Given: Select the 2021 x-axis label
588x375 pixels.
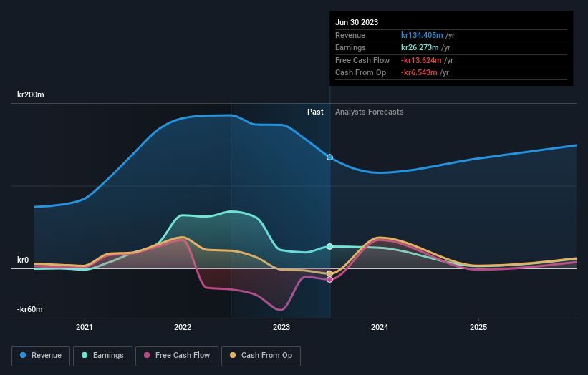Looking at the screenshot, I should (x=85, y=327).
